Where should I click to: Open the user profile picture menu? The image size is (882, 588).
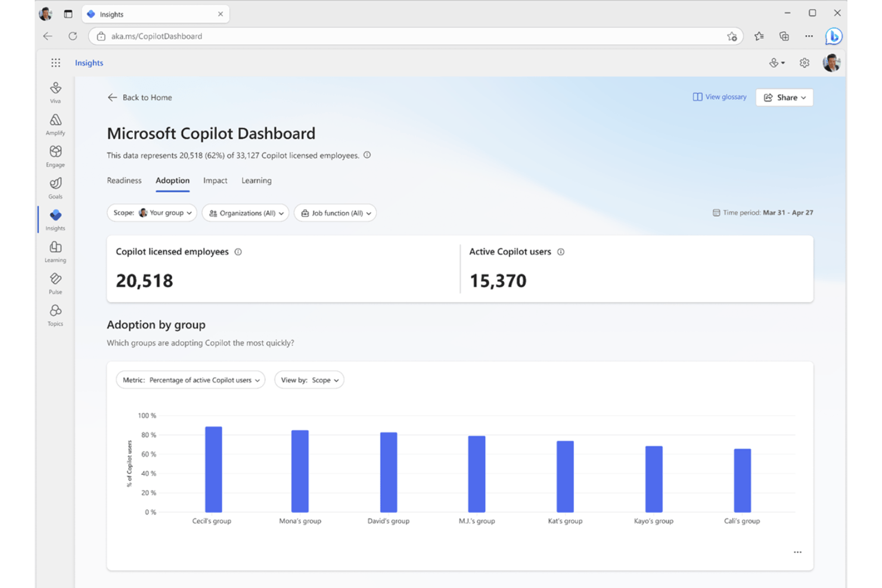[831, 63]
